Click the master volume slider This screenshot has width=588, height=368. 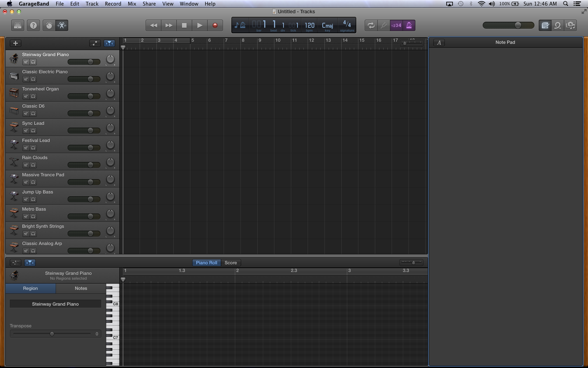click(x=508, y=25)
